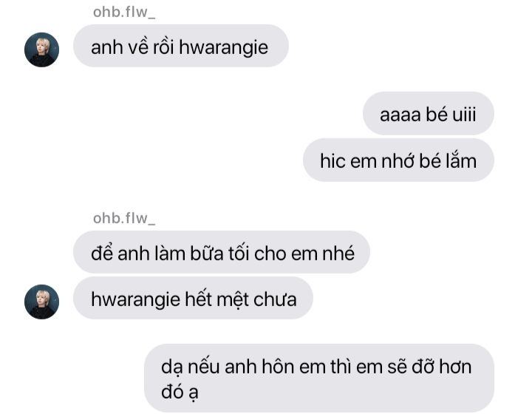Open profile from avatar beside "anh về rồi hwarangie"
The image size is (532, 417).
[41, 50]
